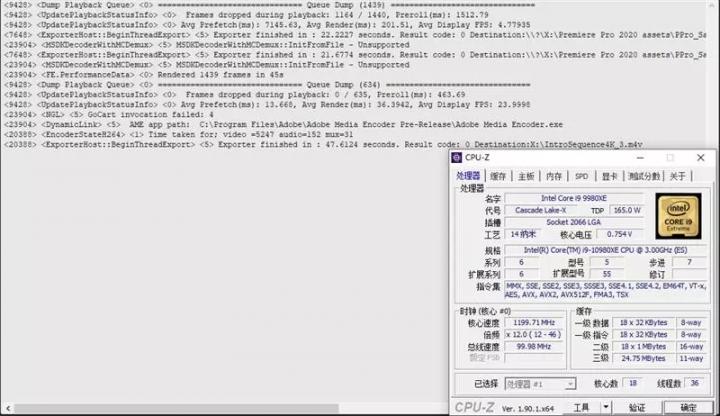Click the 14 纳米 technology value
Viewport: 720px width, 416px height.
pyautogui.click(x=523, y=234)
